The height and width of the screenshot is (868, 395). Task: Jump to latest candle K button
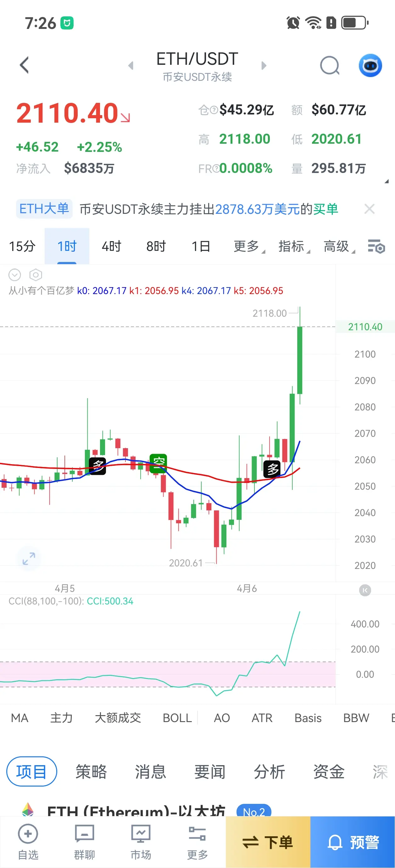pyautogui.click(x=365, y=590)
